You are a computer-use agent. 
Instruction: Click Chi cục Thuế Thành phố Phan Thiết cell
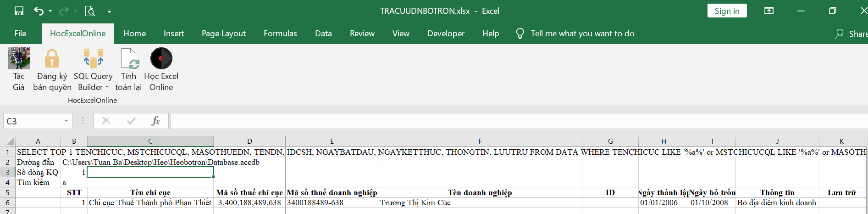tap(150, 203)
